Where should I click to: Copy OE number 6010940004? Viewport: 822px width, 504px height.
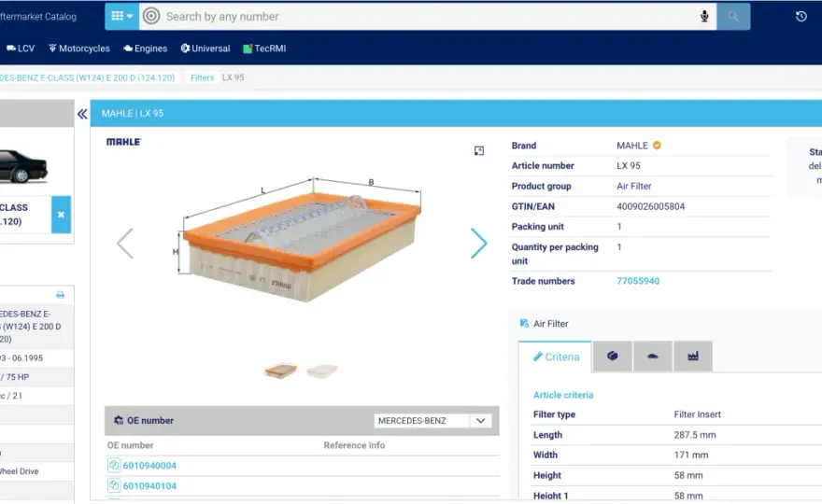click(114, 465)
